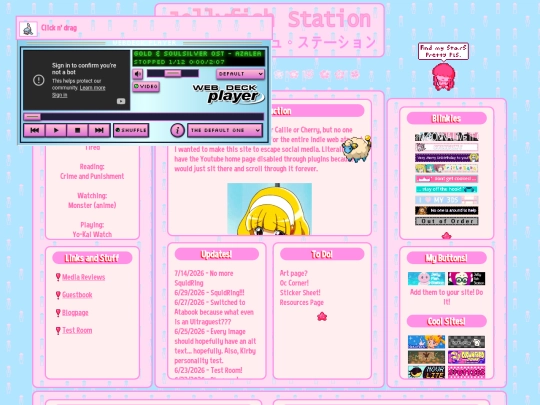This screenshot has width=540, height=405.
Task: Open the Blogpage link
Action: click(x=75, y=313)
